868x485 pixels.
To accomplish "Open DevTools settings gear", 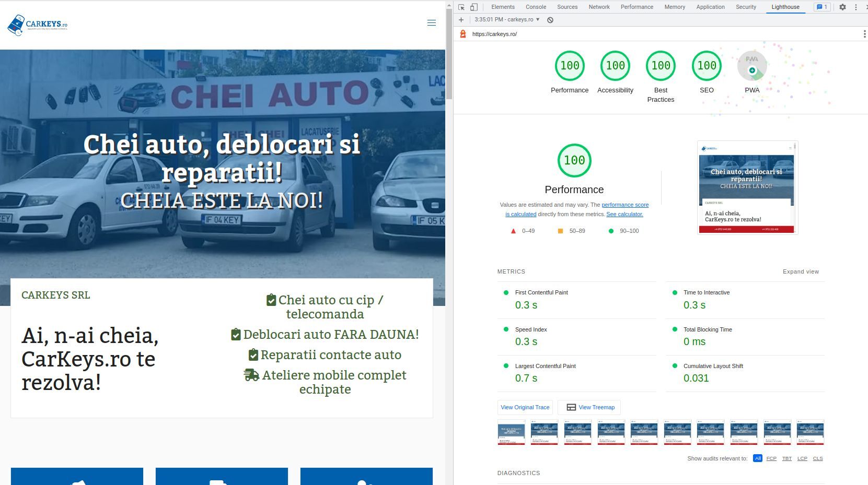I will click(x=842, y=7).
